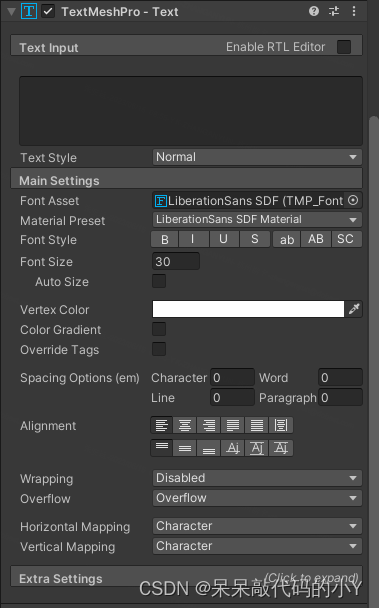This screenshot has height=608, width=379.
Task: Open the Overflow mode dropdown
Action: tap(257, 498)
